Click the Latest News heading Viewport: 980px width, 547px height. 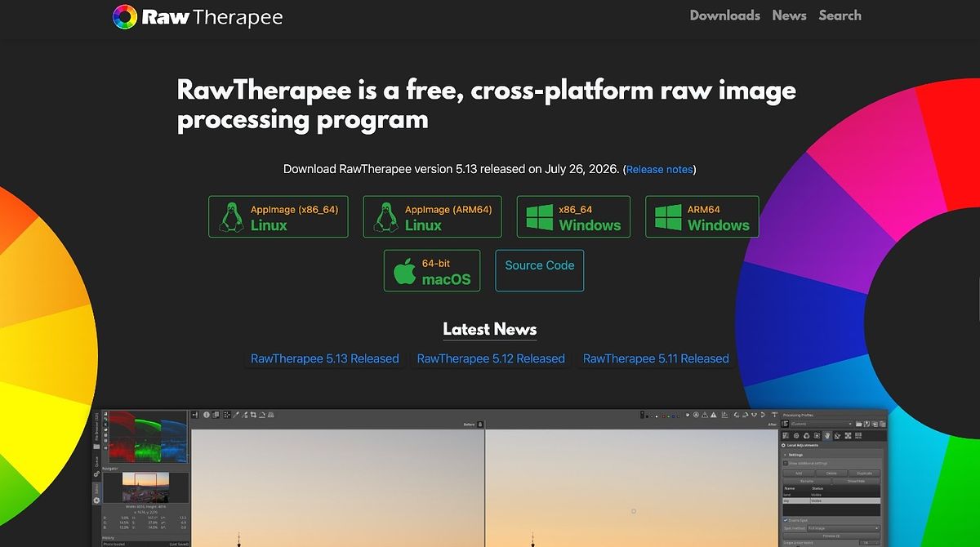pos(490,329)
